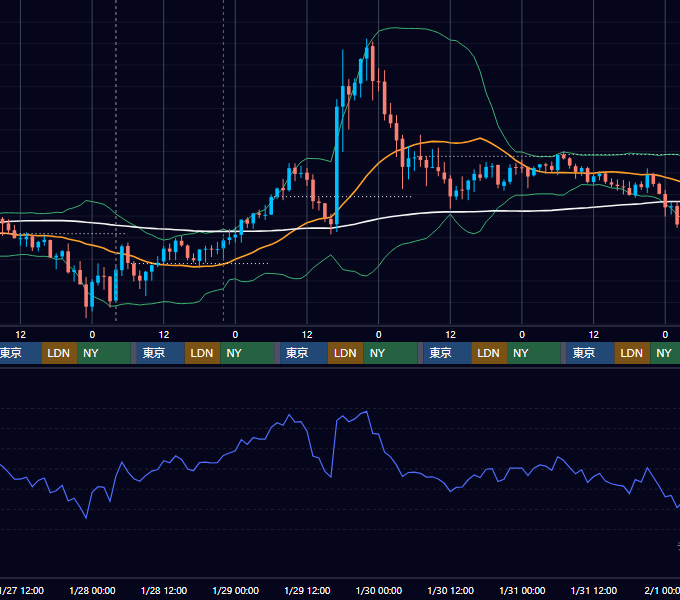Select the LDN session block after 1/29 12:00
Screen dimensions: 680x600
(346, 353)
